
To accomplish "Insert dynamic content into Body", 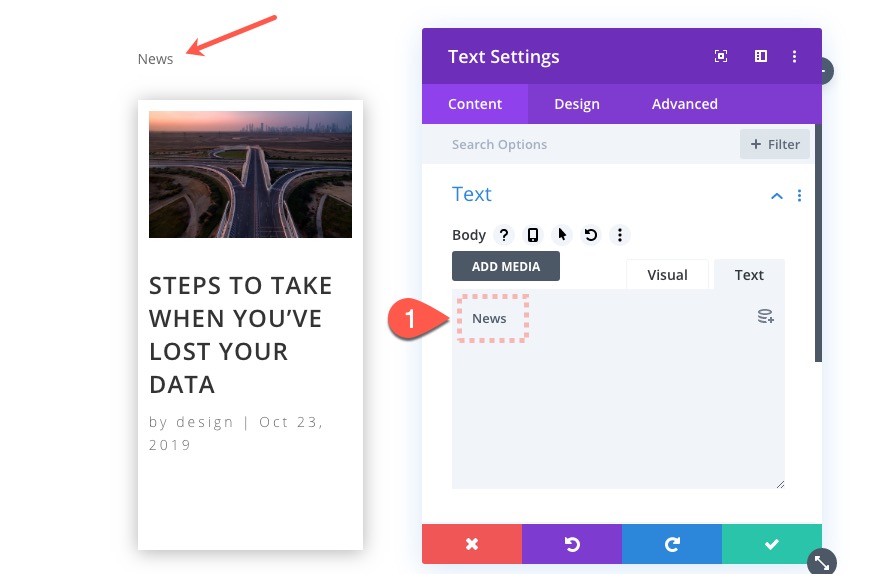I will click(766, 316).
